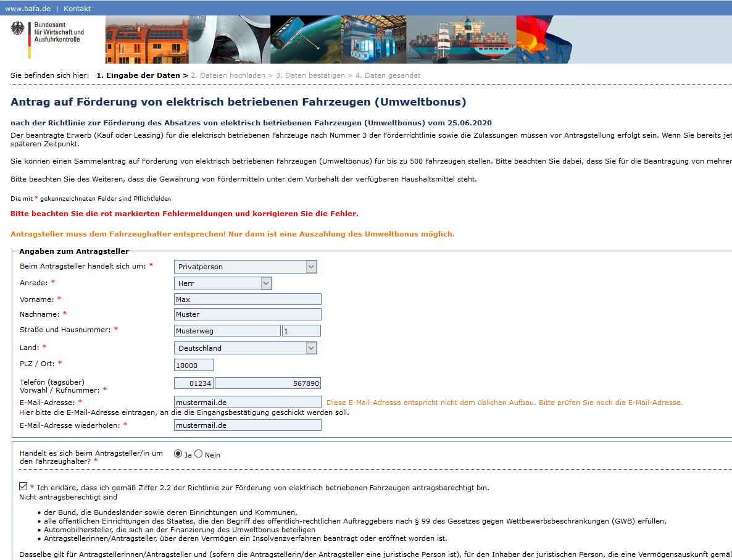This screenshot has width=732, height=560.
Task: Select 'Ja' for Fahrzeughalter question
Action: 178,454
